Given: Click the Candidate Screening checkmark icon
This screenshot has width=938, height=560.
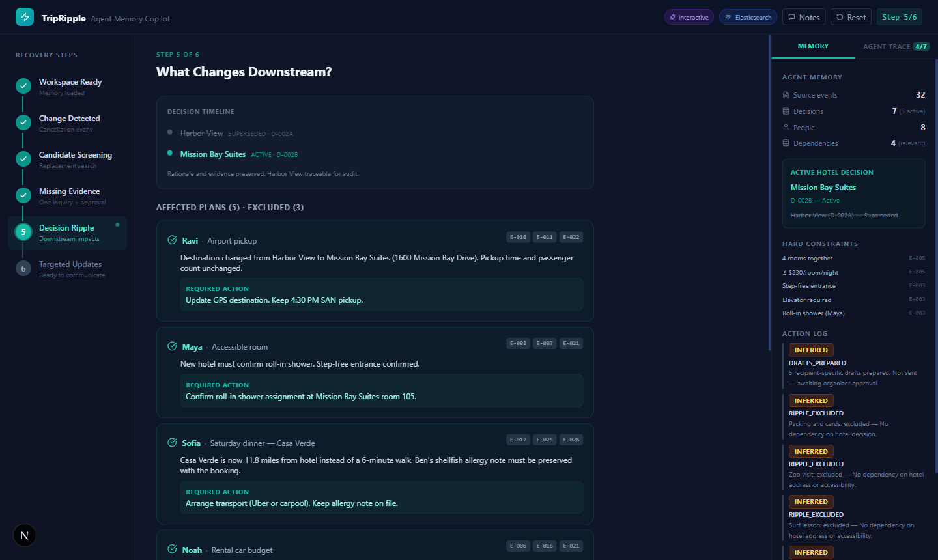Looking at the screenshot, I should 23,159.
